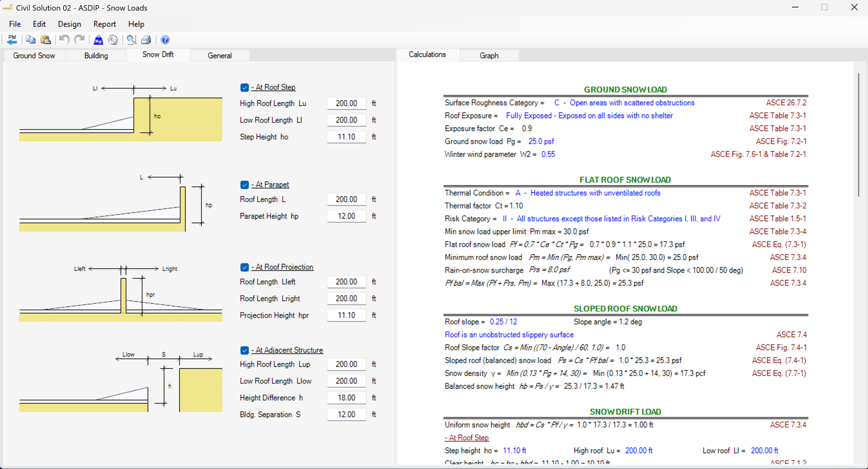Click the Print printer icon

tap(146, 39)
